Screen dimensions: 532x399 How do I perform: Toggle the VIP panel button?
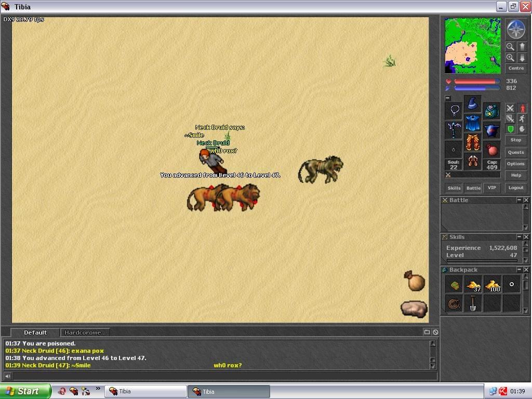click(x=491, y=188)
